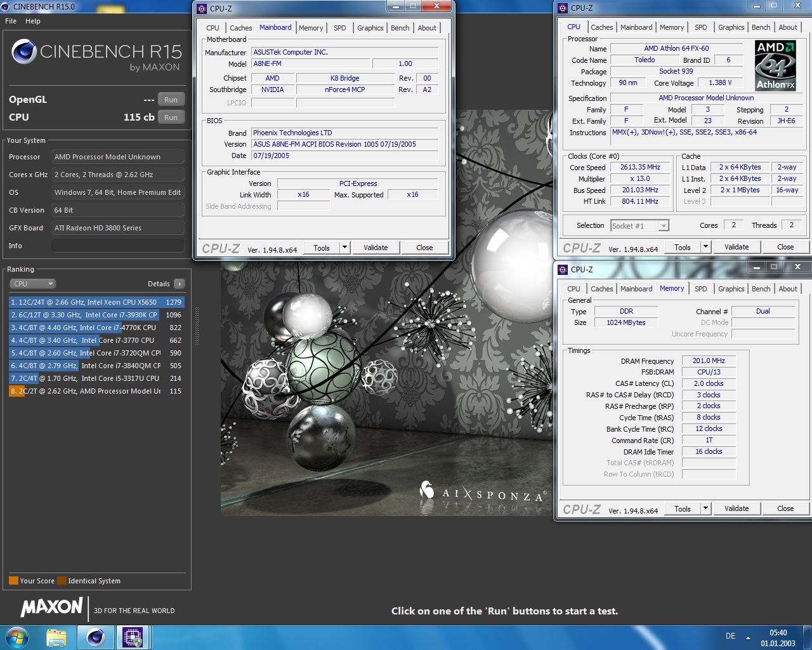The width and height of the screenshot is (812, 650).
Task: Click the Processor field AMD Processor Model Unknown
Action: [x=118, y=157]
